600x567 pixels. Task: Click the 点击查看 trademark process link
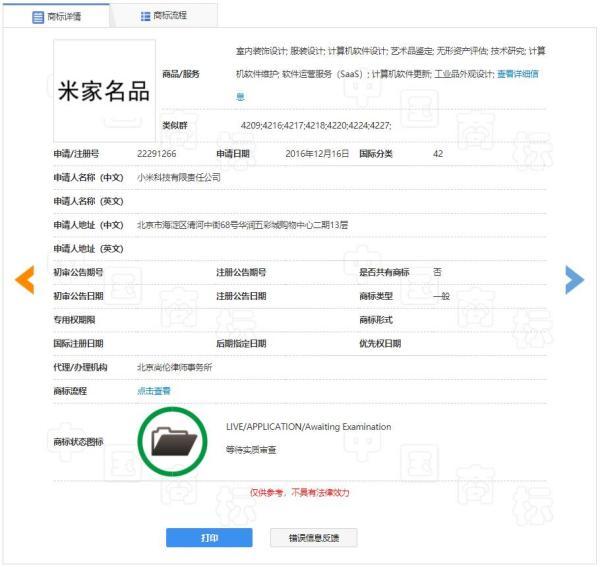[154, 391]
